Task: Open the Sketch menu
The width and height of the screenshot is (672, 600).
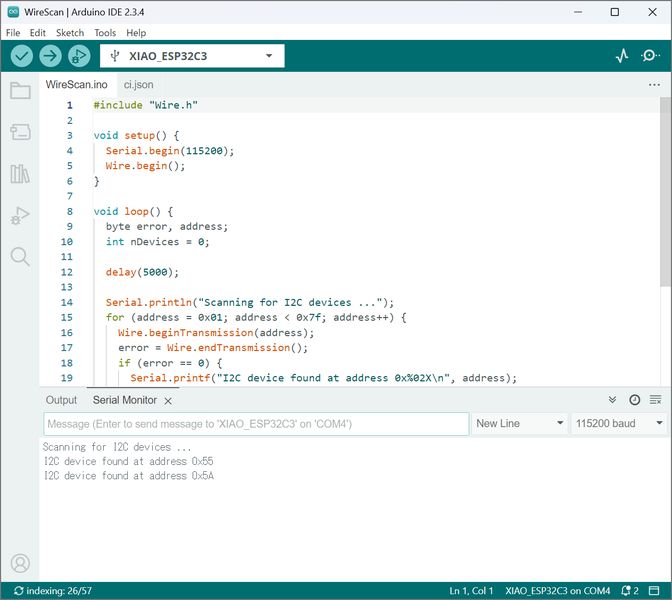Action: [x=70, y=33]
